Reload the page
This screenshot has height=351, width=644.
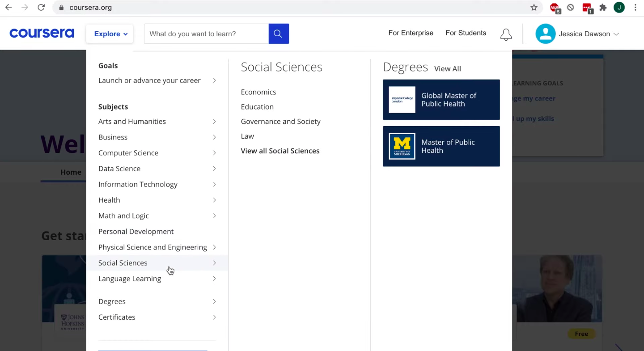(41, 7)
